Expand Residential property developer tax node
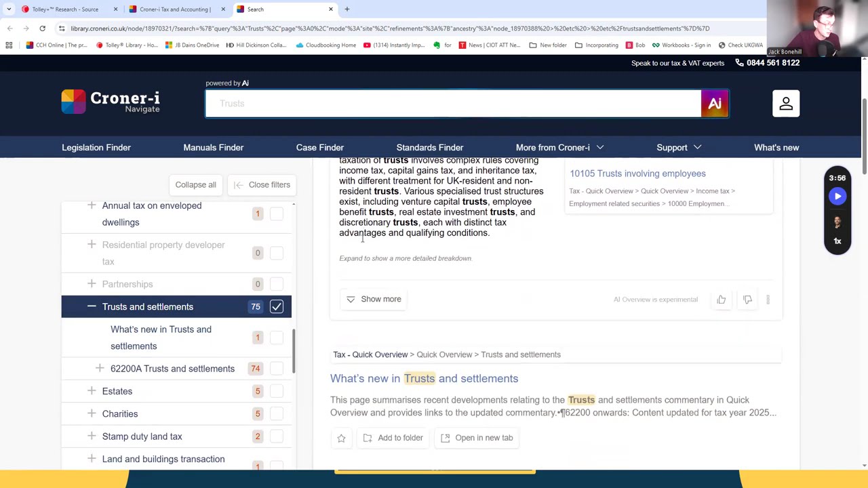The image size is (868, 488). pyautogui.click(x=92, y=245)
